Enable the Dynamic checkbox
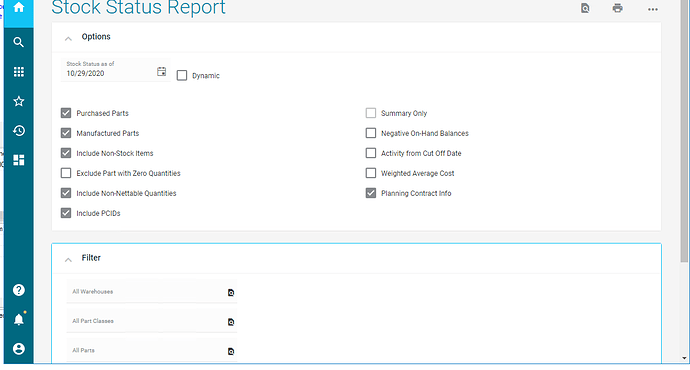The image size is (690, 370). click(x=182, y=76)
